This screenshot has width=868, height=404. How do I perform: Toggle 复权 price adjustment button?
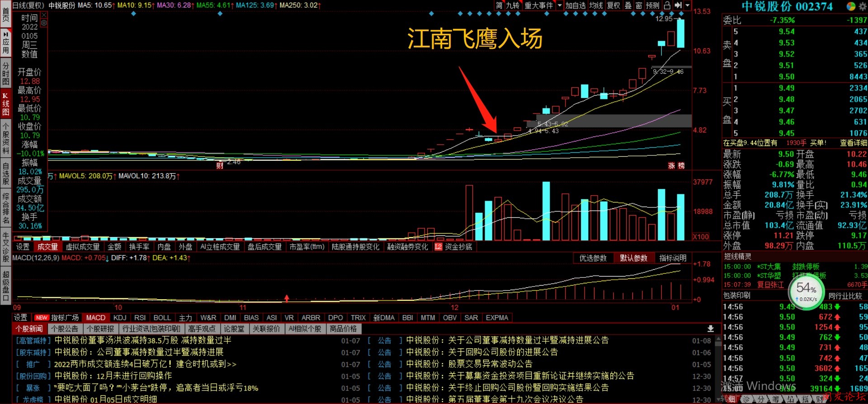coord(613,5)
